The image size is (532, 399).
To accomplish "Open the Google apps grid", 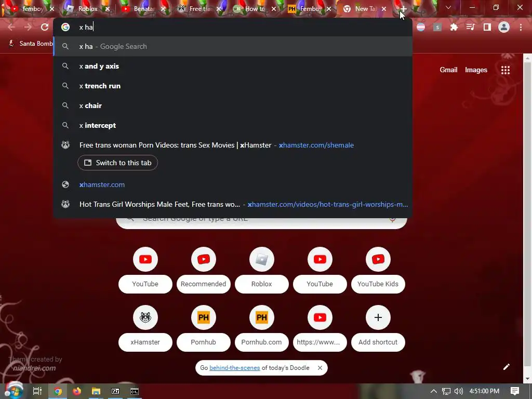I will (x=506, y=70).
